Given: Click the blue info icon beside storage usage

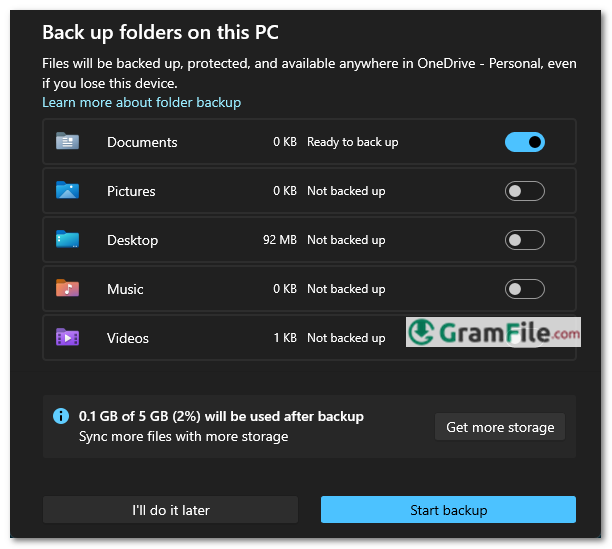Looking at the screenshot, I should [x=61, y=416].
